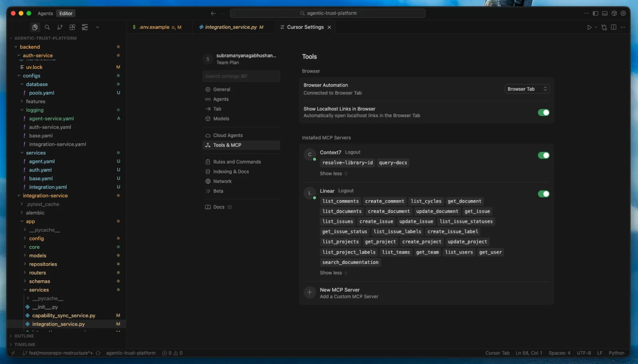
Task: Expand the TIMELINE section
Action: point(25,344)
